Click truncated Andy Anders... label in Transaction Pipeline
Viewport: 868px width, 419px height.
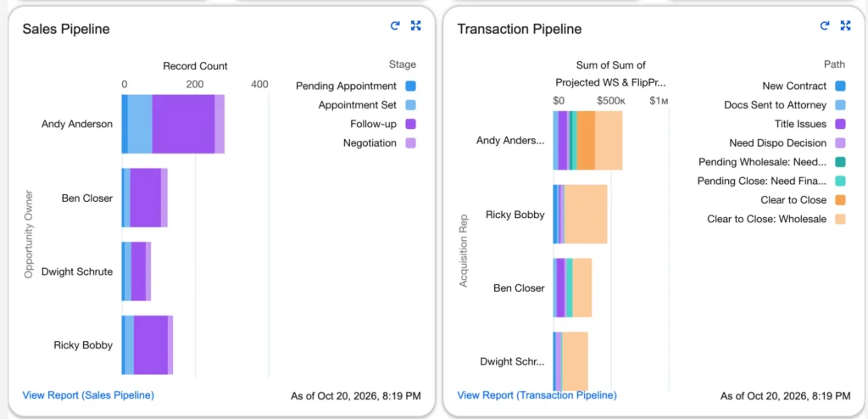tap(510, 141)
